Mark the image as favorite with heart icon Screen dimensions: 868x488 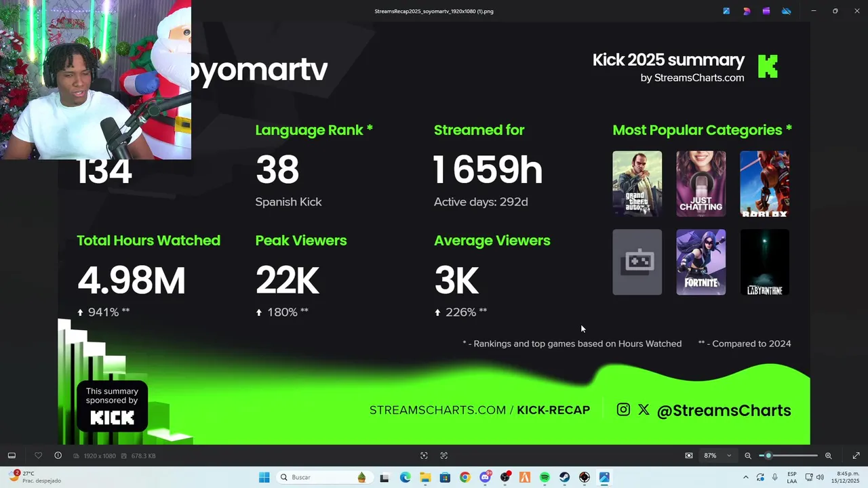coord(38,455)
